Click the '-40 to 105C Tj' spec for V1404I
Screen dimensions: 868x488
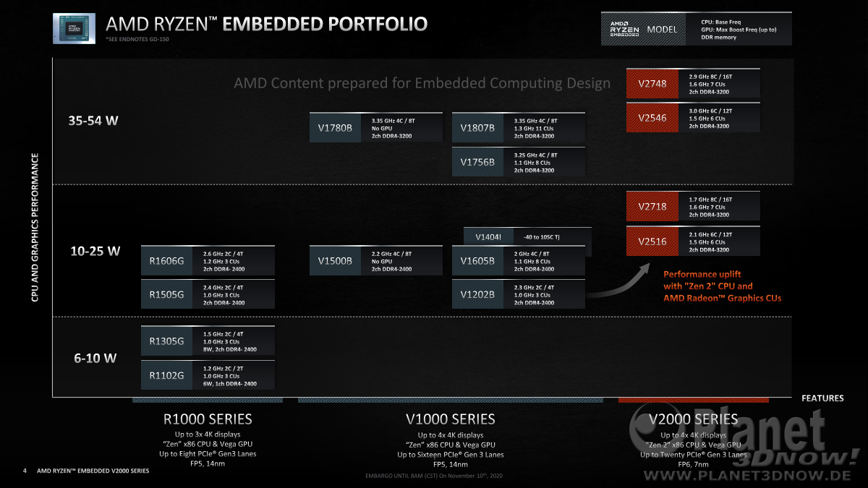click(542, 237)
